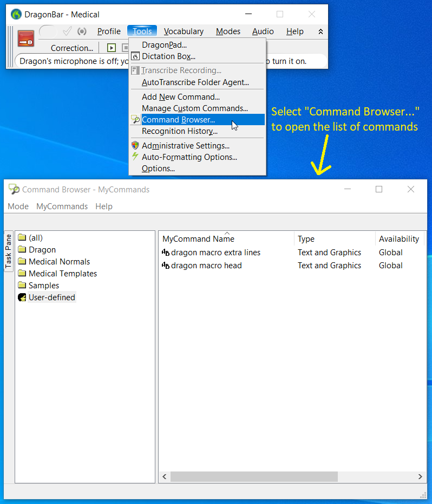Open Auto-Formatting Options...
The image size is (432, 504).
click(x=197, y=157)
